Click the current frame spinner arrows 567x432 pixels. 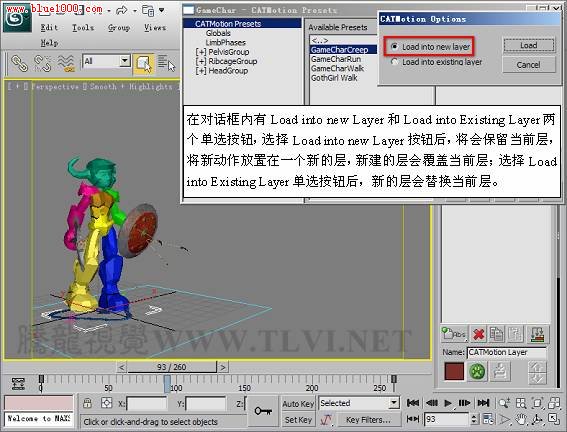(x=474, y=419)
